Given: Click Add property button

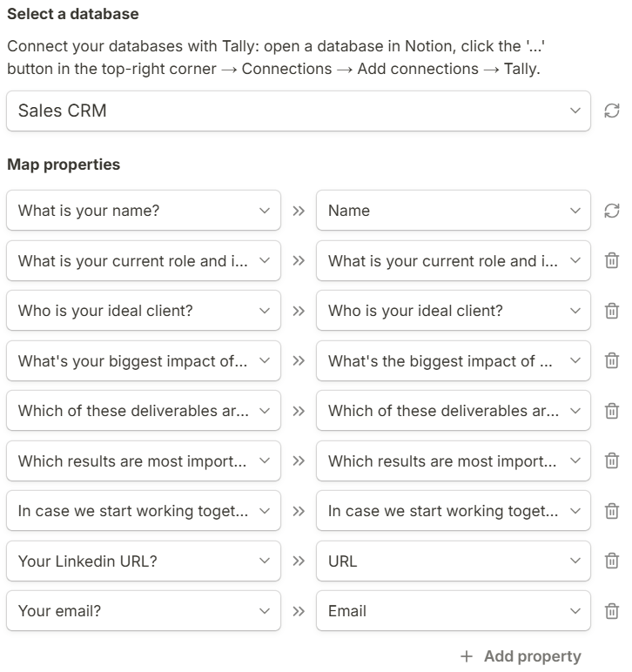Looking at the screenshot, I should click(x=521, y=656).
